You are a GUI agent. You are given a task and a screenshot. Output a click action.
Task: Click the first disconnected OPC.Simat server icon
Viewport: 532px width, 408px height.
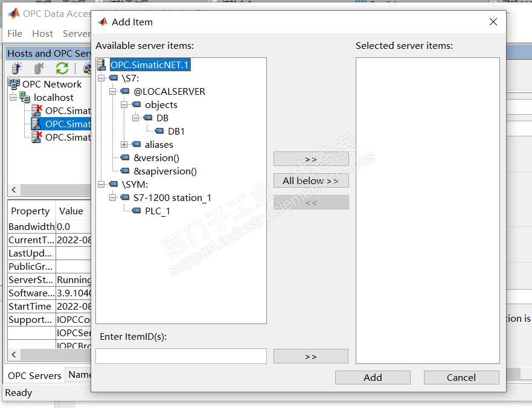click(x=37, y=110)
